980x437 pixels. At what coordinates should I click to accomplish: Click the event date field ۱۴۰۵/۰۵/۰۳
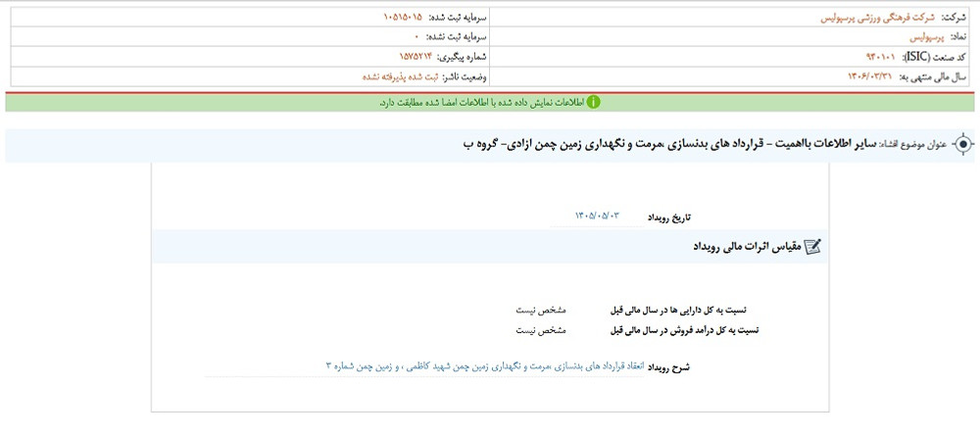pyautogui.click(x=597, y=217)
